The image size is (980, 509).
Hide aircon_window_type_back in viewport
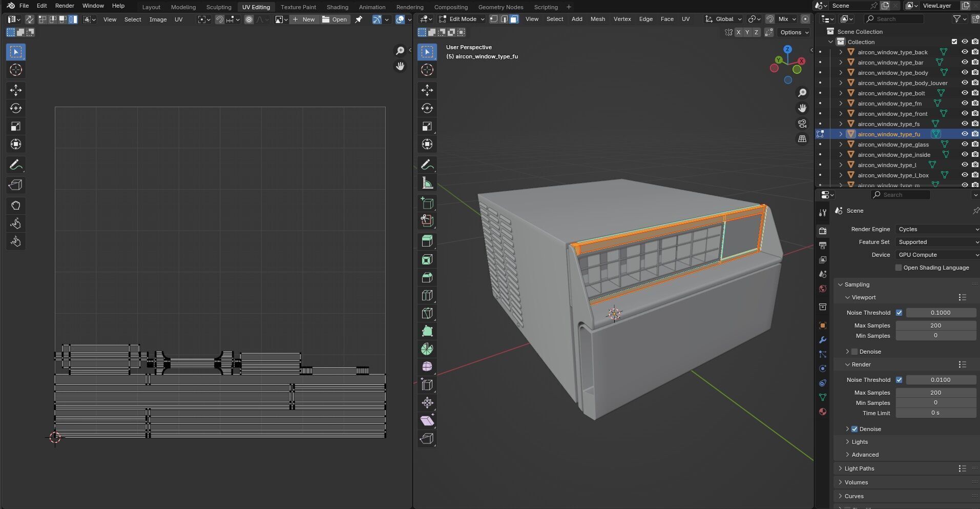point(965,52)
